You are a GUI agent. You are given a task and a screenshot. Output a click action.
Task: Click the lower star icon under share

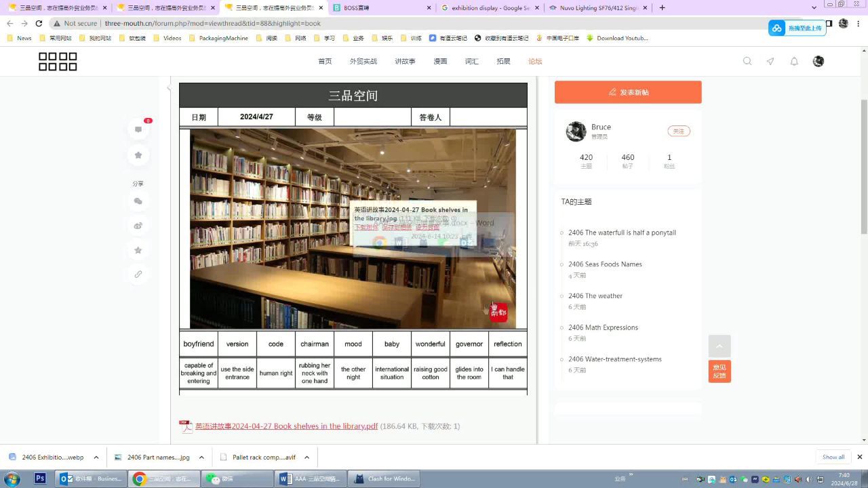pos(138,250)
